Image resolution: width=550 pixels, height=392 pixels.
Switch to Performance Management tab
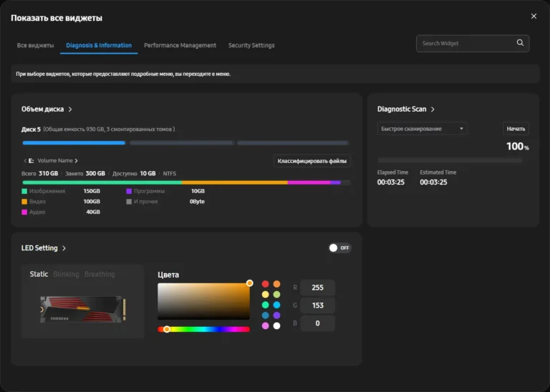tap(180, 45)
